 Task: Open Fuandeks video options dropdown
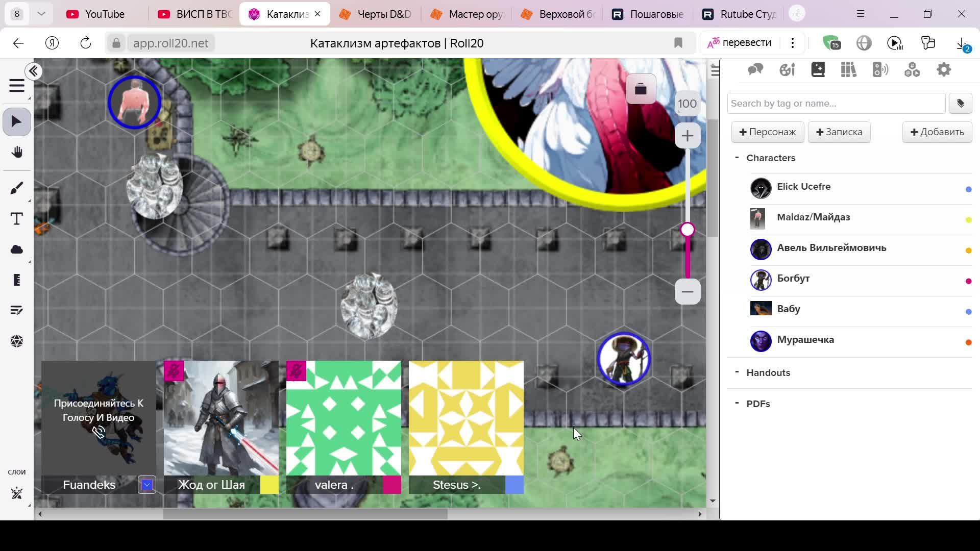[x=147, y=485]
